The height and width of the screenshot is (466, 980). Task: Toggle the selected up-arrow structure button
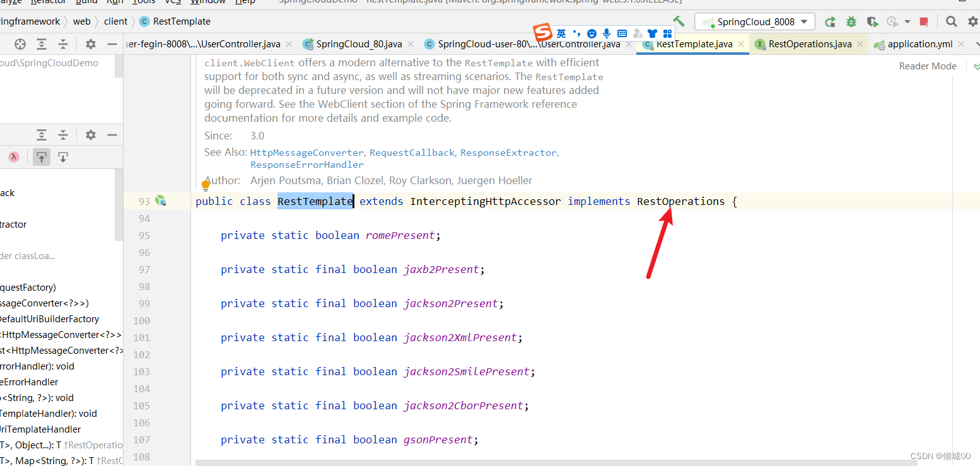tap(42, 157)
